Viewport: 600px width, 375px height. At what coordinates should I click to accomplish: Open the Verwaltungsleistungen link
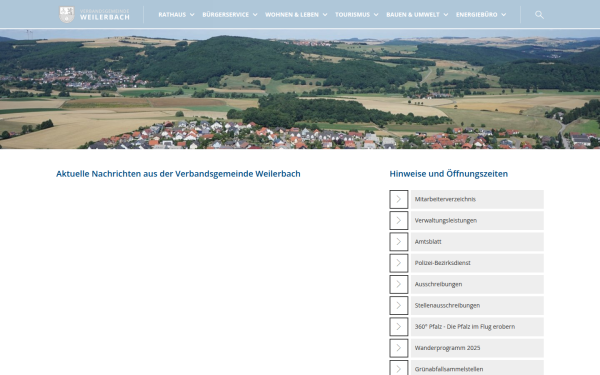pyautogui.click(x=477, y=220)
